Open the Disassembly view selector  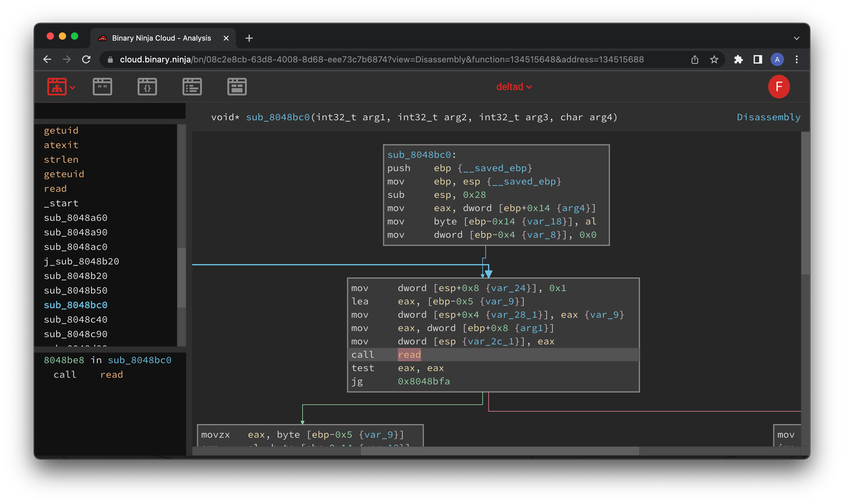(x=768, y=117)
